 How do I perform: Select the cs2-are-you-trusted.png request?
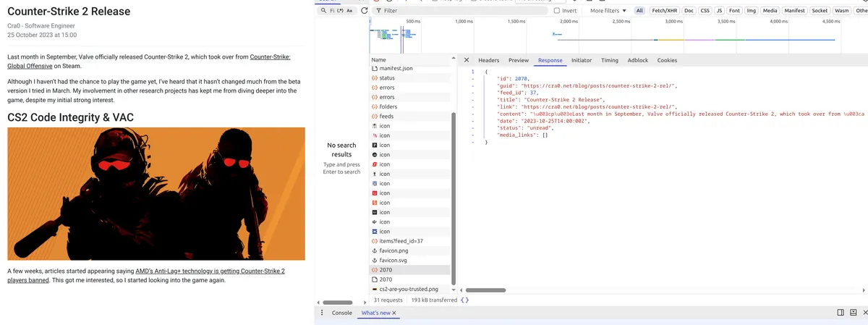(411, 289)
